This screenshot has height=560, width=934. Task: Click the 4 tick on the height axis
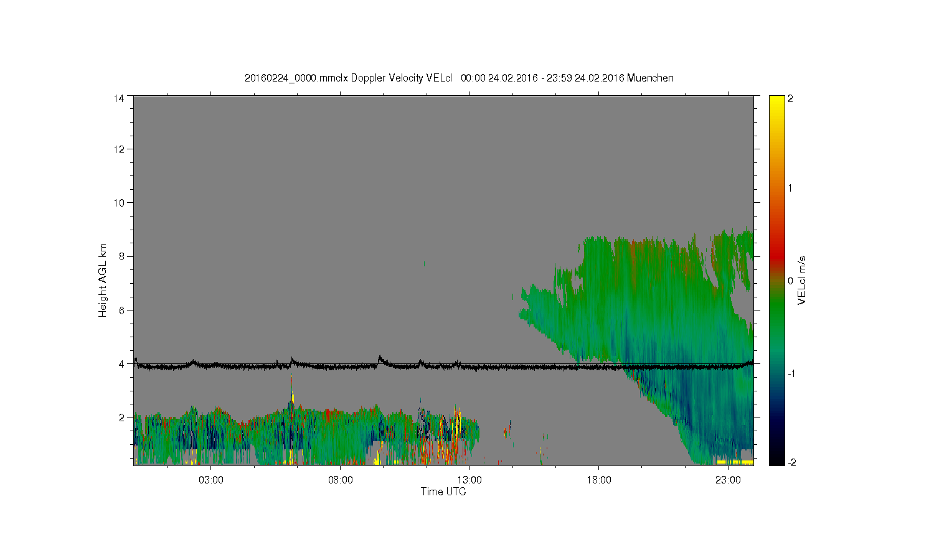(x=121, y=363)
